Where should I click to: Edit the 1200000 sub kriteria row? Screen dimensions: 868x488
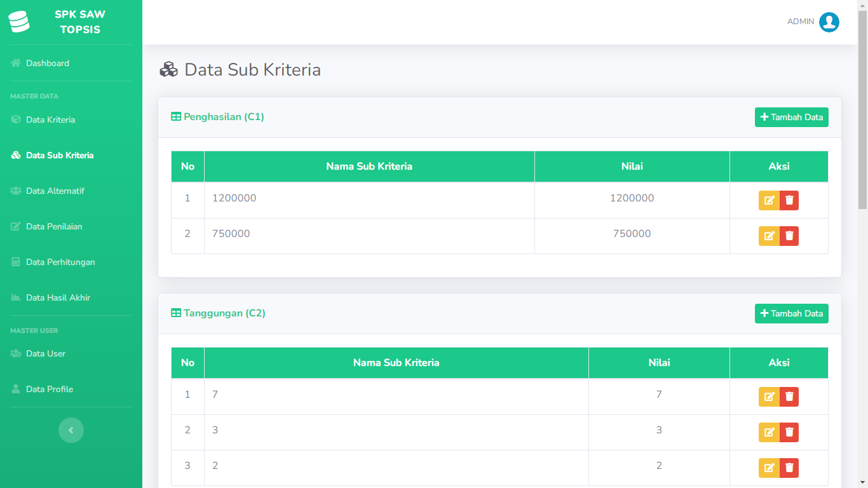769,200
